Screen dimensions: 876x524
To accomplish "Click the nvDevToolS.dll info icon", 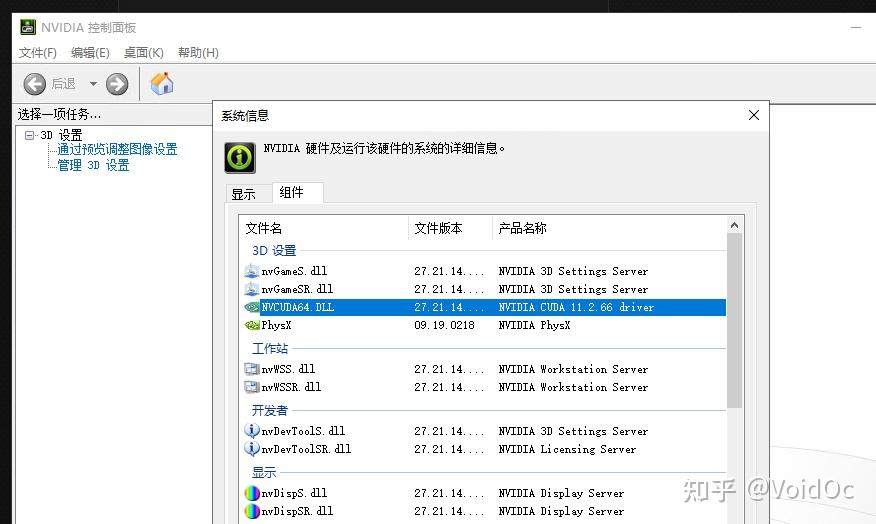I will [x=252, y=431].
